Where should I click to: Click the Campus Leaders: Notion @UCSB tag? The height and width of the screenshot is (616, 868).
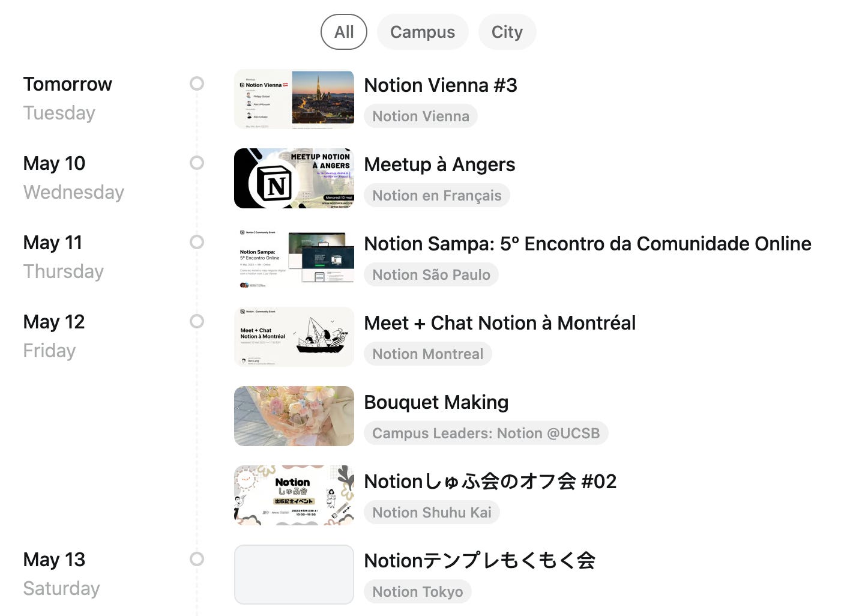click(486, 433)
